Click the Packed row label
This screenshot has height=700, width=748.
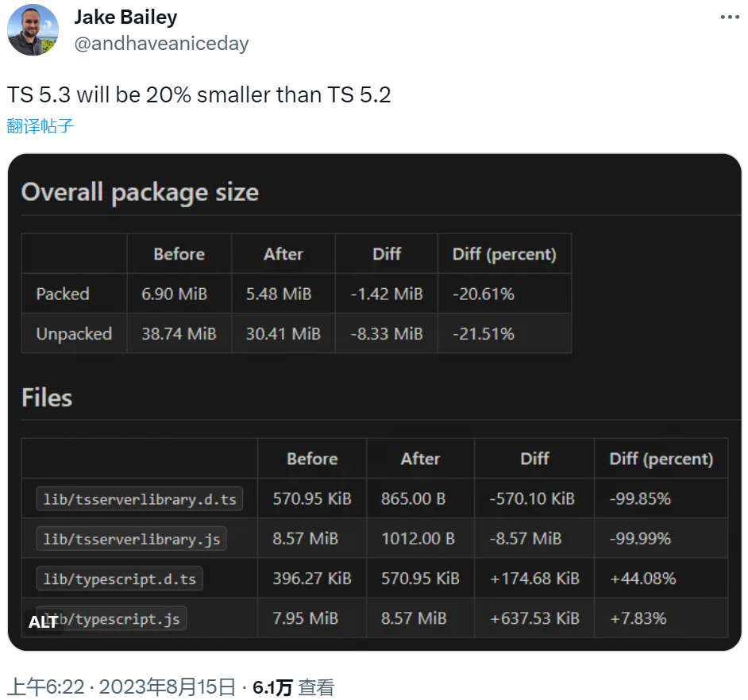coord(63,294)
